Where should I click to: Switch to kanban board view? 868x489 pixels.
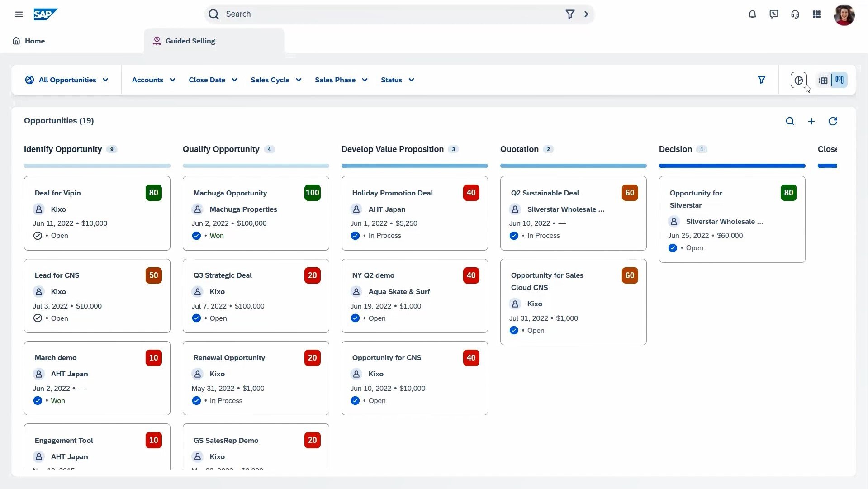click(x=840, y=80)
